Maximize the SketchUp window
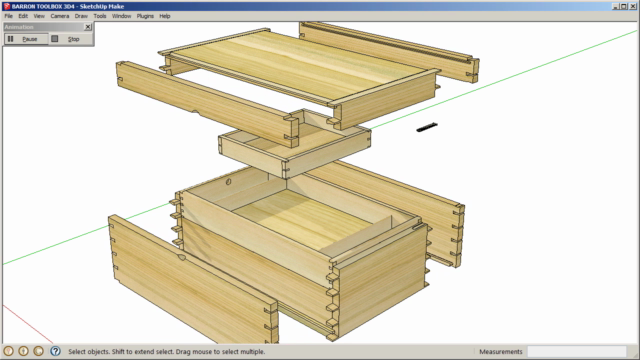Viewport: 640px width, 360px height. click(x=624, y=6)
